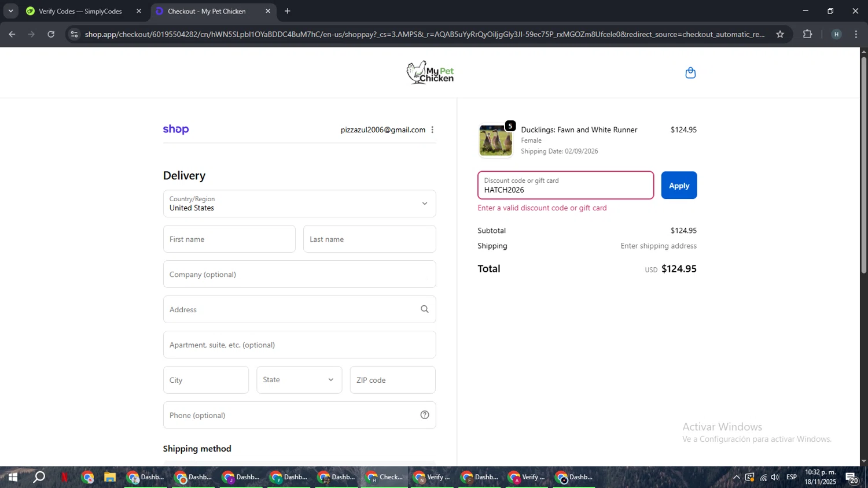868x488 pixels.
Task: Open the pinned Chrome taskbar icon
Action: tap(87, 477)
